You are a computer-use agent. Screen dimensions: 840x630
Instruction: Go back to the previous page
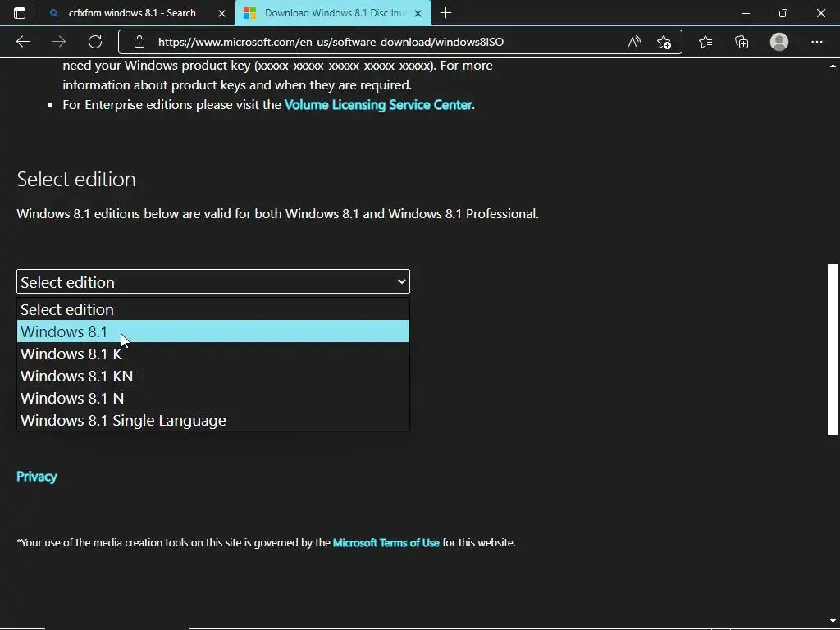tap(22, 42)
